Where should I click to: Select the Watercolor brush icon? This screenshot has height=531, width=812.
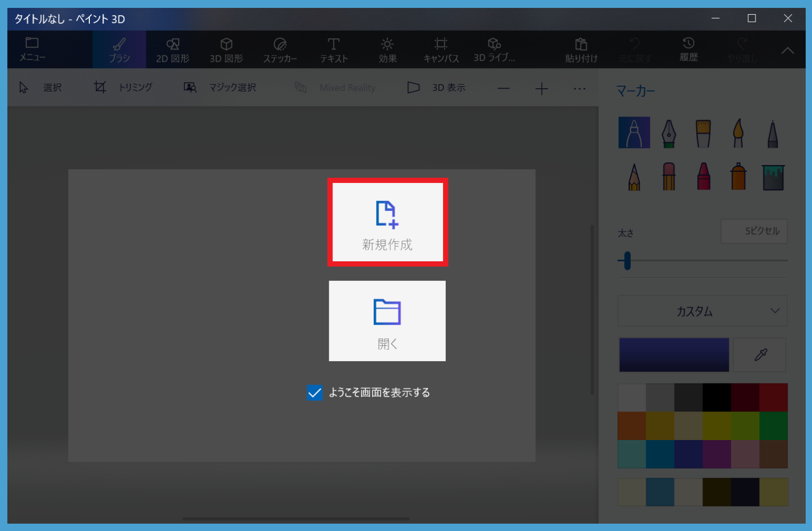point(738,133)
